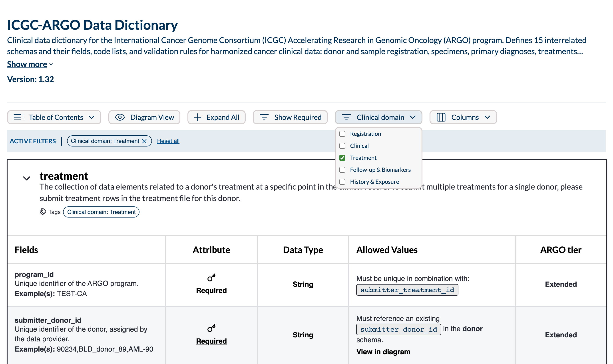
Task: Click the filter icon on Clinical domain
Action: point(346,117)
